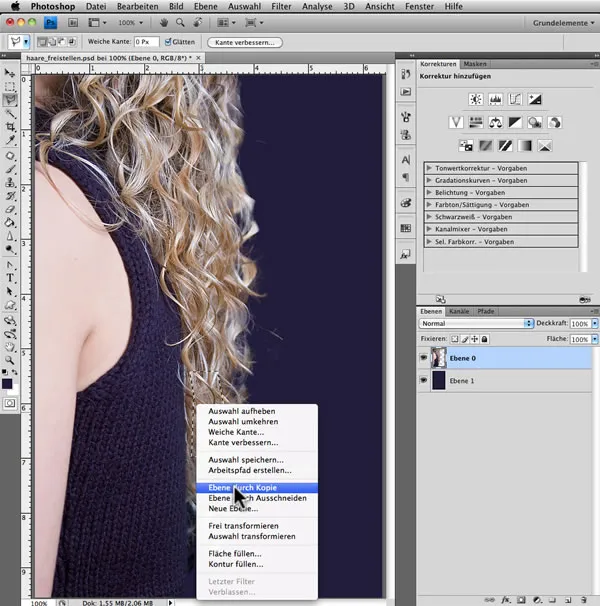The image size is (600, 606).
Task: Select the Move tool in toolbox
Action: [10, 73]
